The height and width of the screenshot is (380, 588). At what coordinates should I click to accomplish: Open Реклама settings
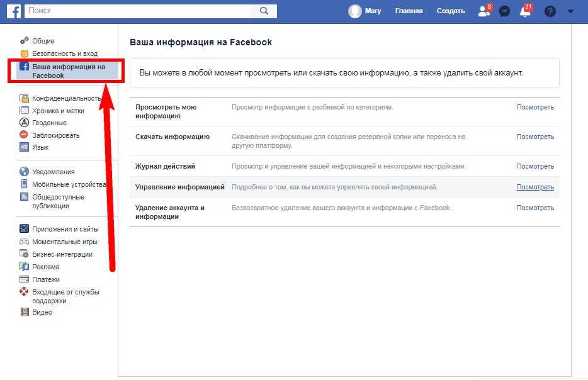point(46,267)
